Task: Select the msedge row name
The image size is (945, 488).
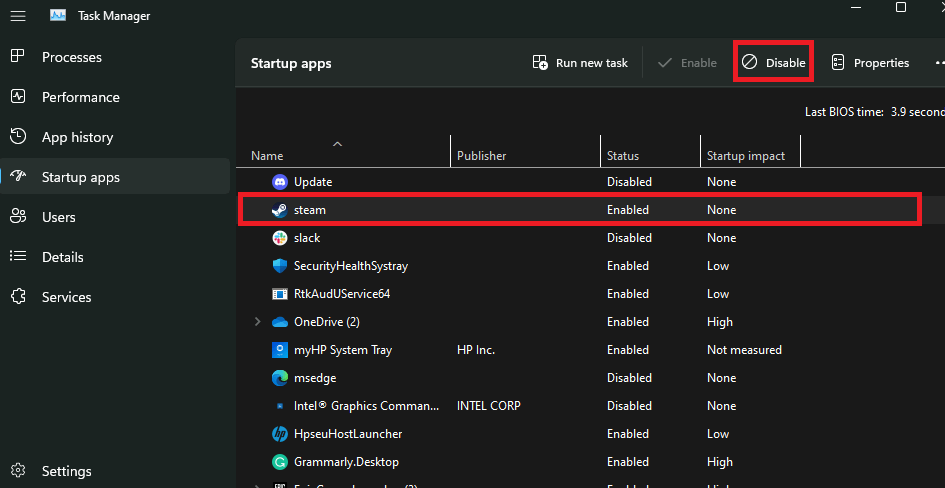Action: (315, 378)
